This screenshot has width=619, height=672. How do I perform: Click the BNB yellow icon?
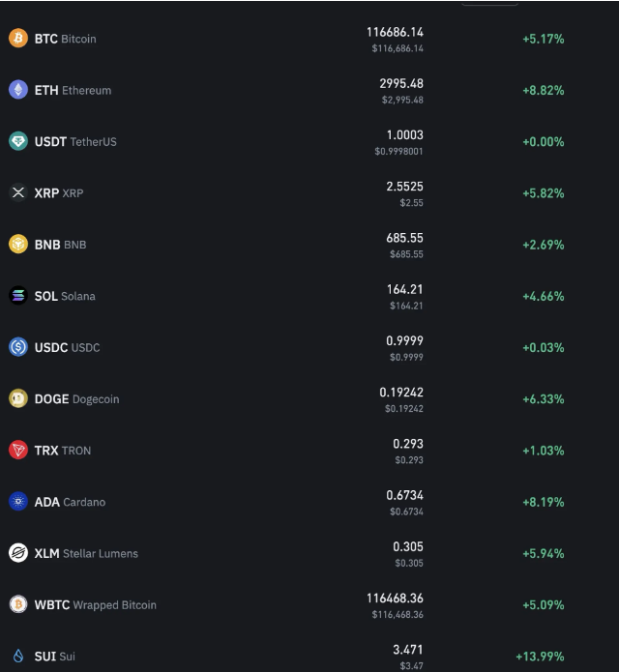pos(18,245)
